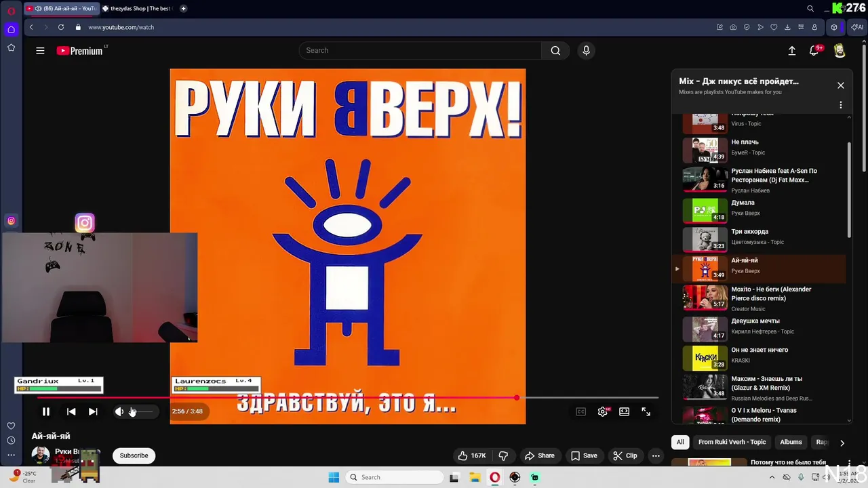Open Instagram in the Opera sidebar
This screenshot has width=868, height=488.
pos(11,220)
